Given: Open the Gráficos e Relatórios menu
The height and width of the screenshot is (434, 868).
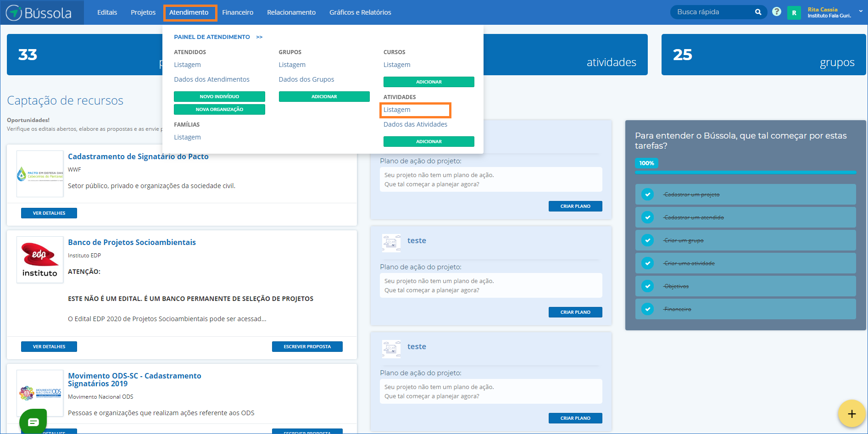Looking at the screenshot, I should click(360, 12).
